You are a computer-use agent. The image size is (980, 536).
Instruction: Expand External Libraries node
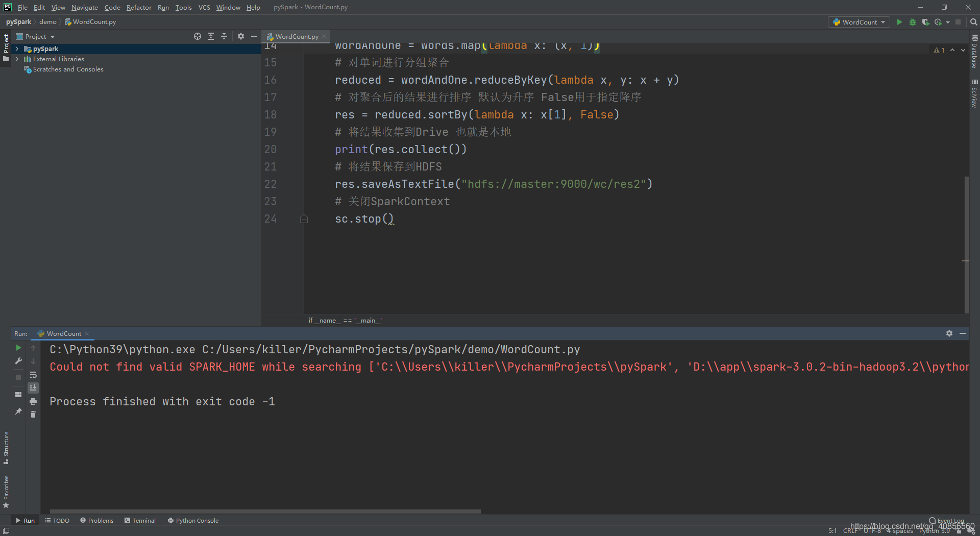17,59
